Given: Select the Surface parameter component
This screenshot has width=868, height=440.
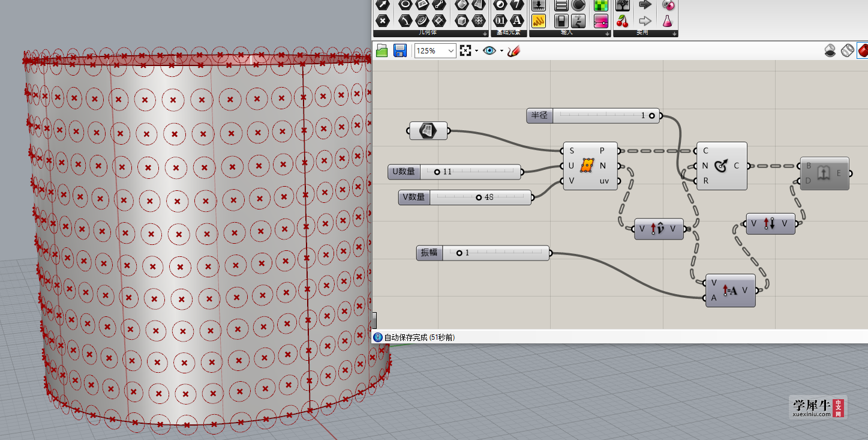Looking at the screenshot, I should (x=428, y=130).
